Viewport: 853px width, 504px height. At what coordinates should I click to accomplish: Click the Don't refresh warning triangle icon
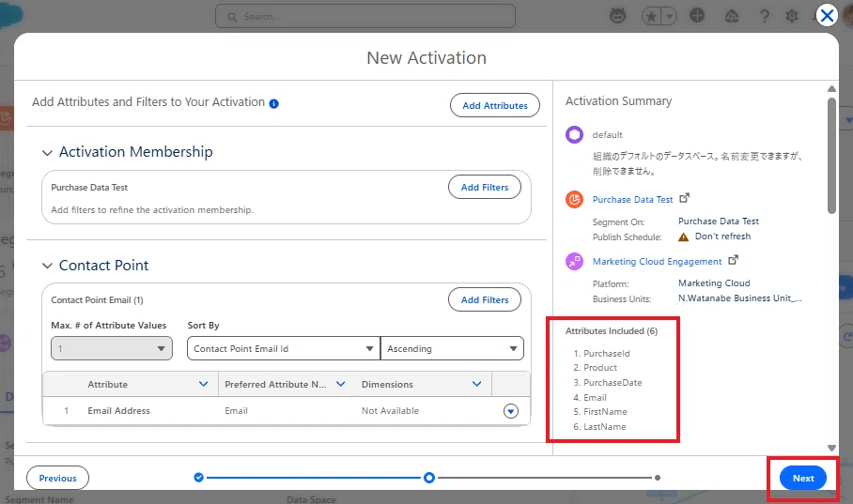683,237
